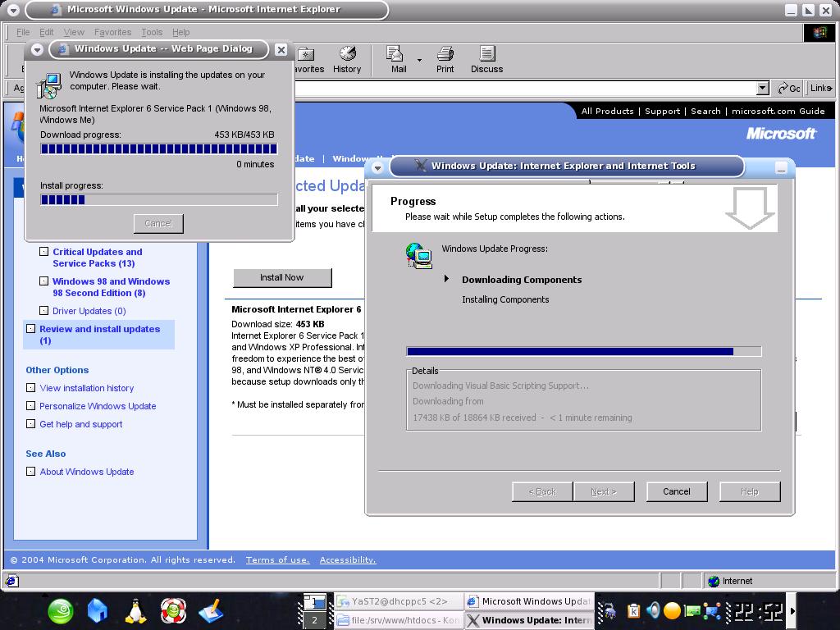Open the Favorites menu
Image resolution: width=840 pixels, height=630 pixels.
(112, 32)
